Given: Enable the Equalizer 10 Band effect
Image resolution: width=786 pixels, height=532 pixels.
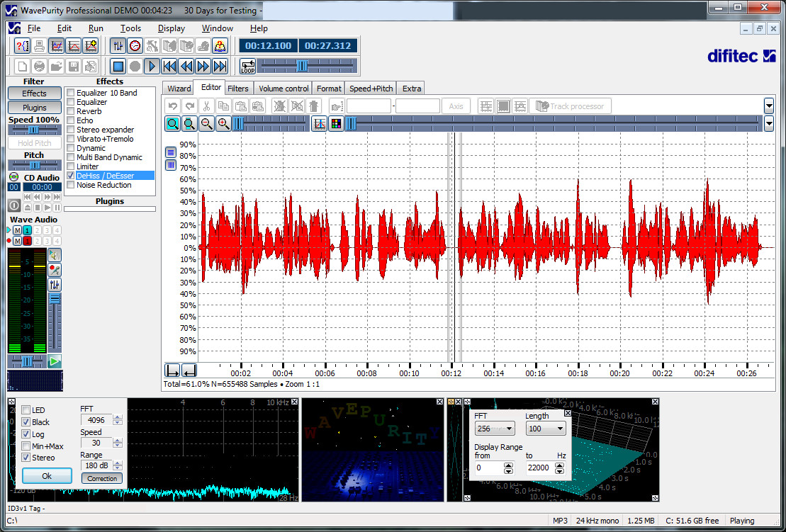Looking at the screenshot, I should 71,93.
